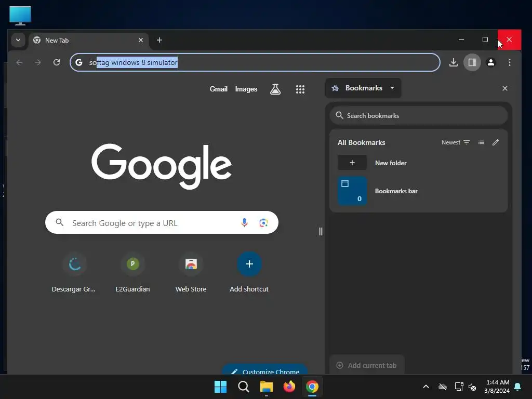The image size is (532, 399).
Task: Open the tab search dropdown
Action: [18, 40]
